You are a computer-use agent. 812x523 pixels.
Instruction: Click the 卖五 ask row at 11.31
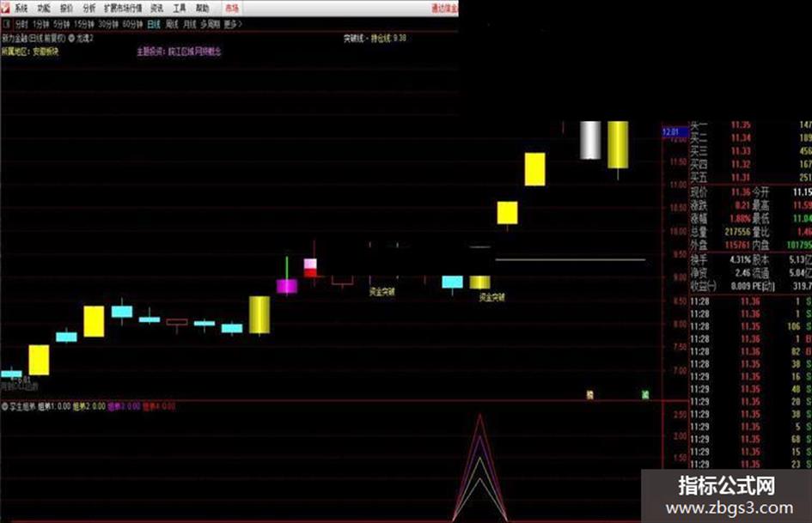[750, 178]
